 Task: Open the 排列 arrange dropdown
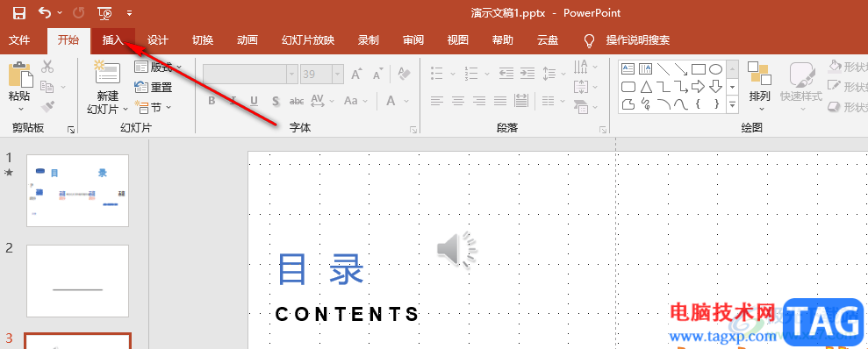pyautogui.click(x=759, y=86)
